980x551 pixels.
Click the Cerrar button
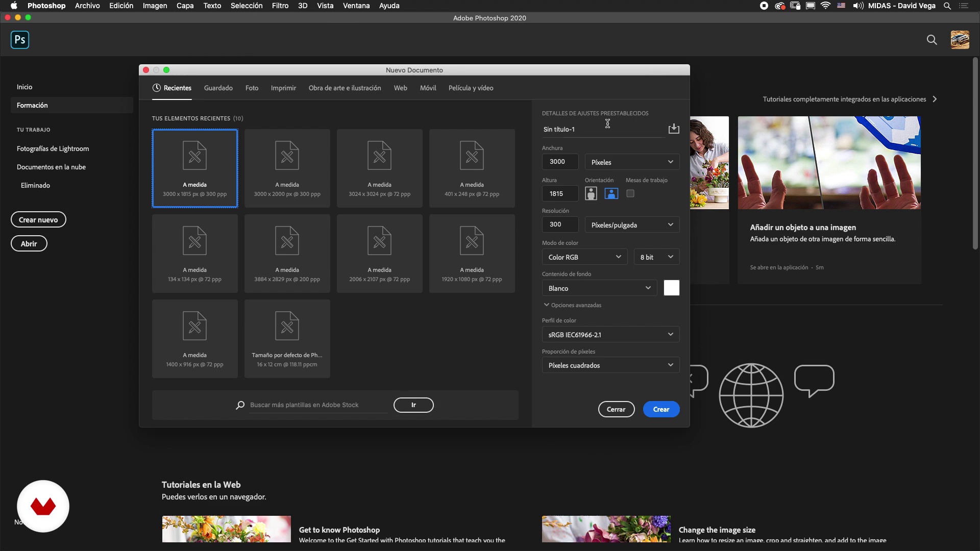pos(616,409)
